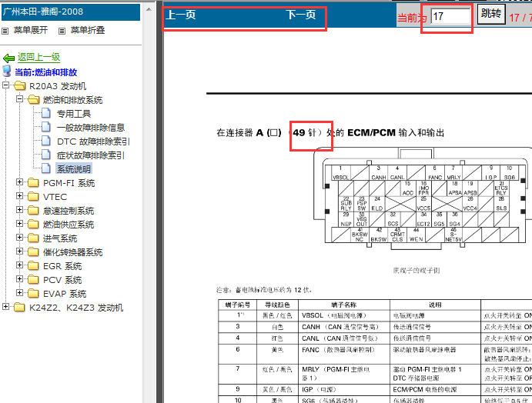The image size is (532, 403).
Task: Click the EVAP 系统 folder icon
Action: [33, 294]
